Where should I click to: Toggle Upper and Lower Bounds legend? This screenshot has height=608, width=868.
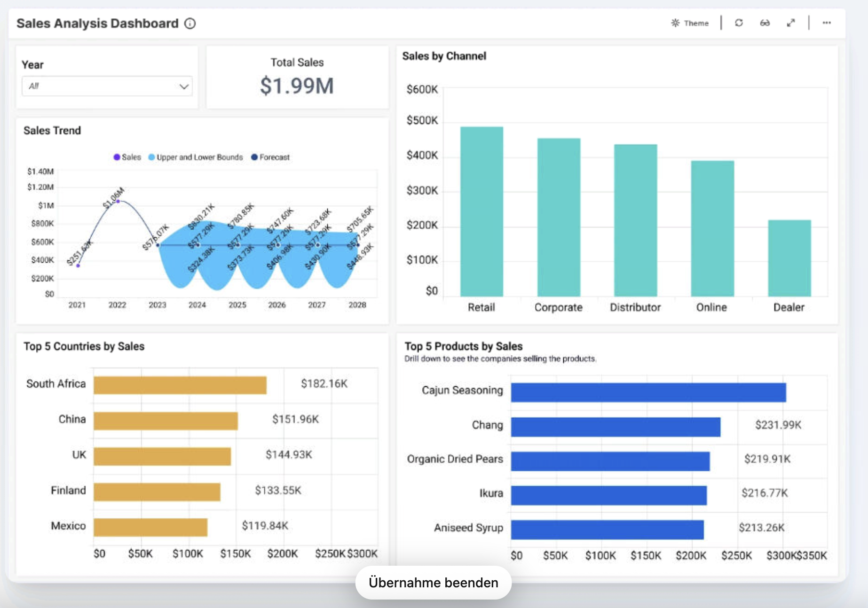[x=196, y=157]
